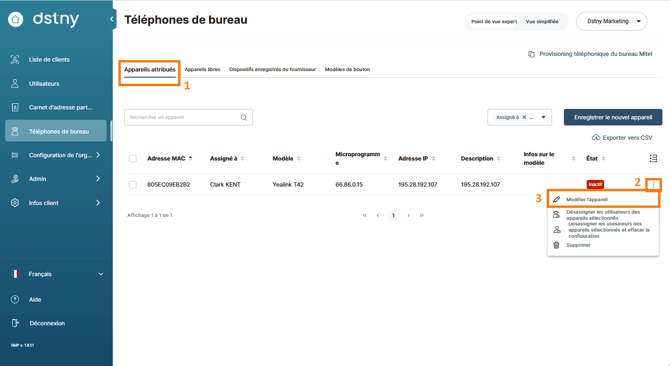670x366 pixels.
Task: Open the Admin sidebar item
Action: click(37, 179)
